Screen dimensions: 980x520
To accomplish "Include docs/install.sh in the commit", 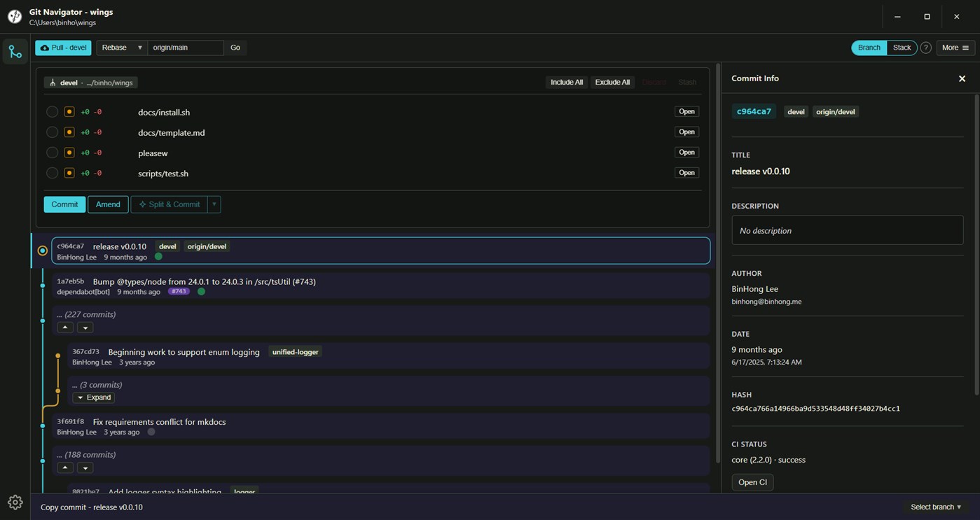I will 52,112.
